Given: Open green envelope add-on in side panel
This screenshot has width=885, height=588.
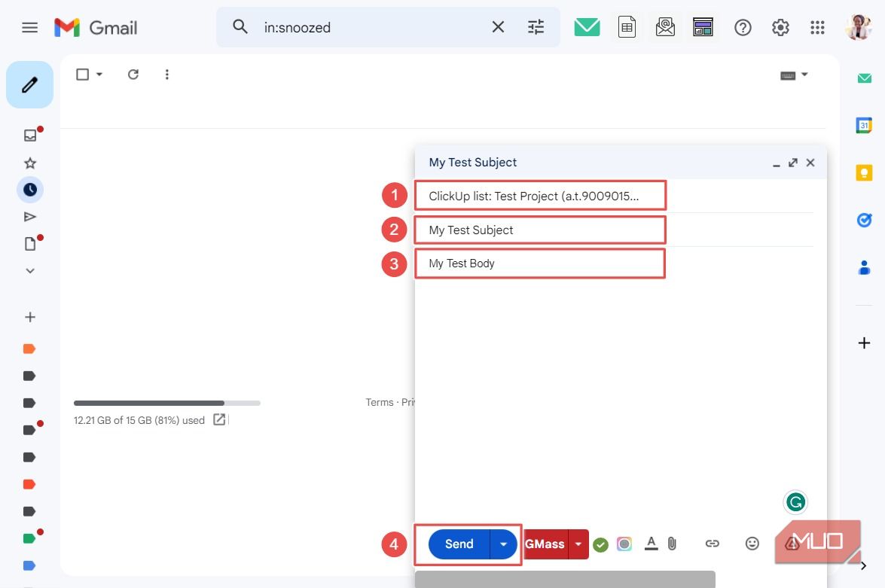Looking at the screenshot, I should [864, 78].
